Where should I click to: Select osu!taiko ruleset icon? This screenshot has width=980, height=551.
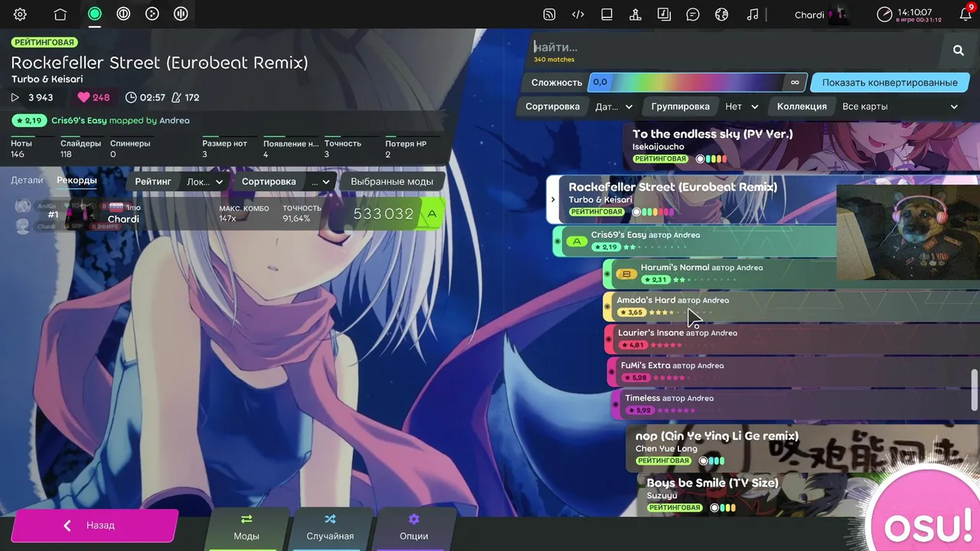(x=123, y=14)
